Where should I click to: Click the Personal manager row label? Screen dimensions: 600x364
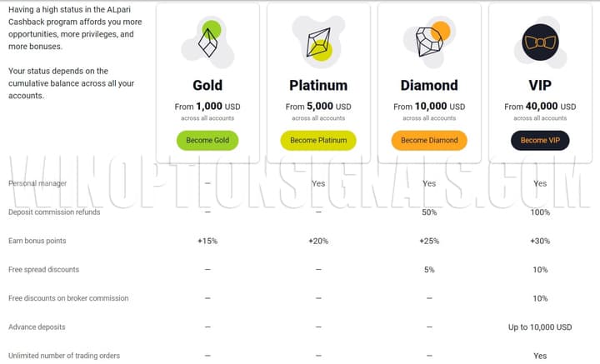pos(37,183)
